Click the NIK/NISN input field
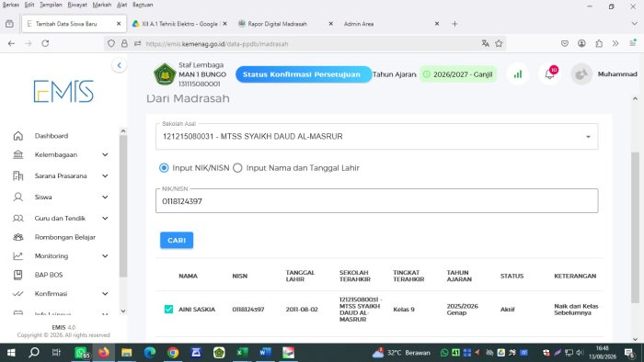Screen dimensions: 644x362 (x=376, y=201)
